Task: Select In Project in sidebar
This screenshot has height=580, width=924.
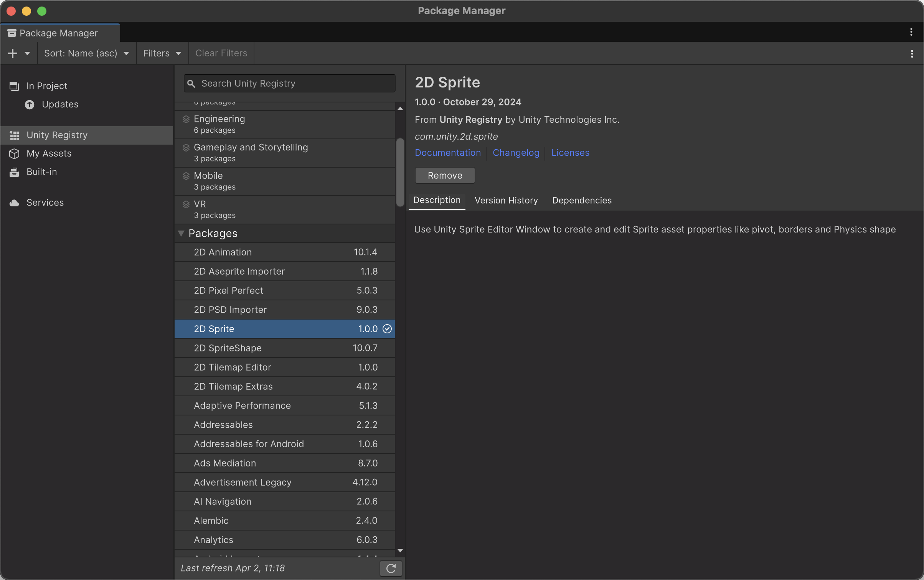Action: [87, 86]
